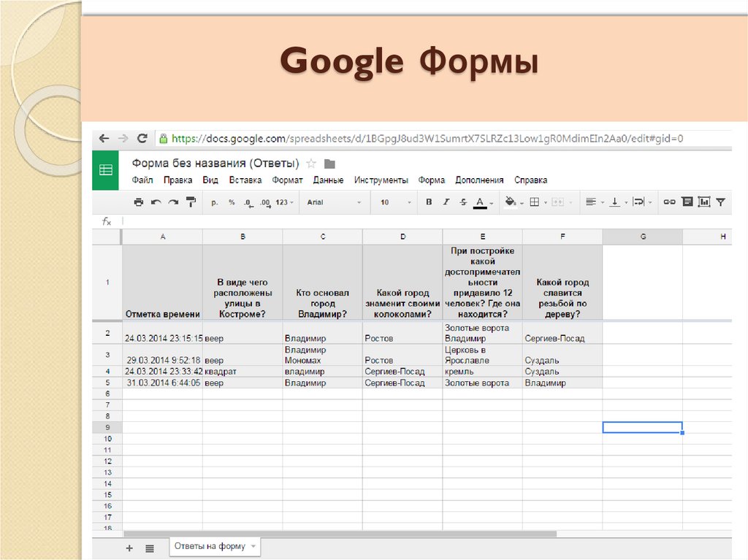Redo the last action
The width and height of the screenshot is (748, 560).
pyautogui.click(x=173, y=202)
